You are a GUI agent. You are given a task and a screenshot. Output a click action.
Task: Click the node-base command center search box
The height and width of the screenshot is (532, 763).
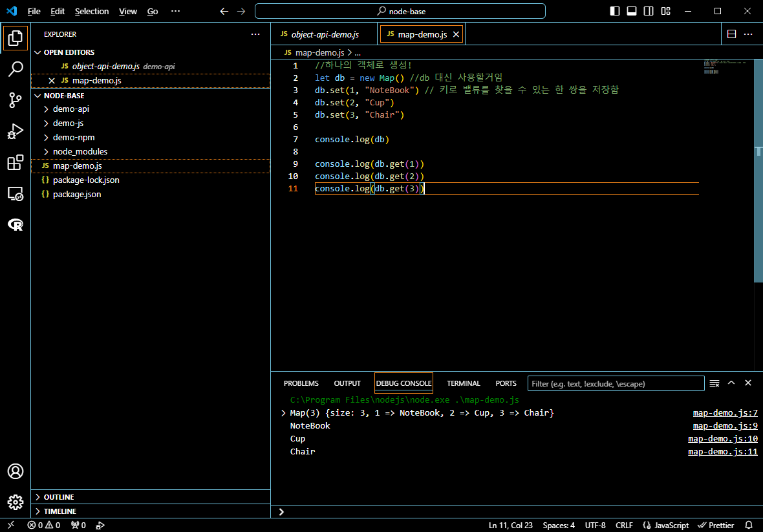[x=400, y=11]
